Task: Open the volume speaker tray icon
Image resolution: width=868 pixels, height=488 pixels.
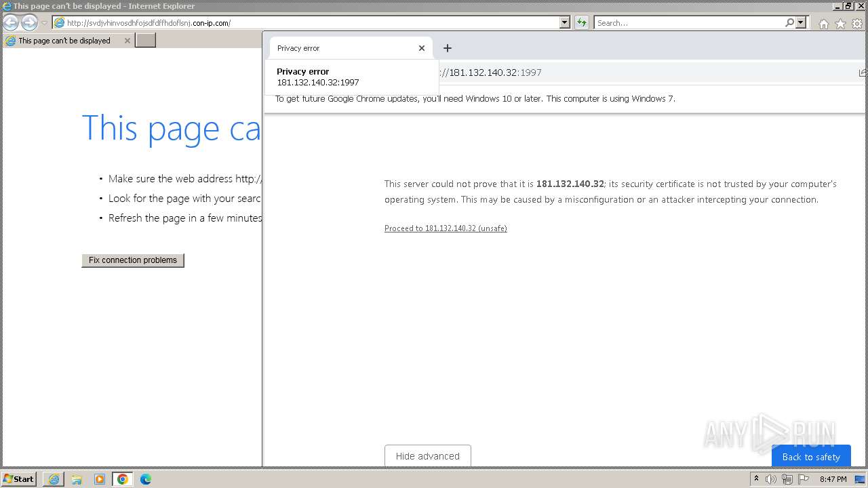Action: [x=771, y=479]
